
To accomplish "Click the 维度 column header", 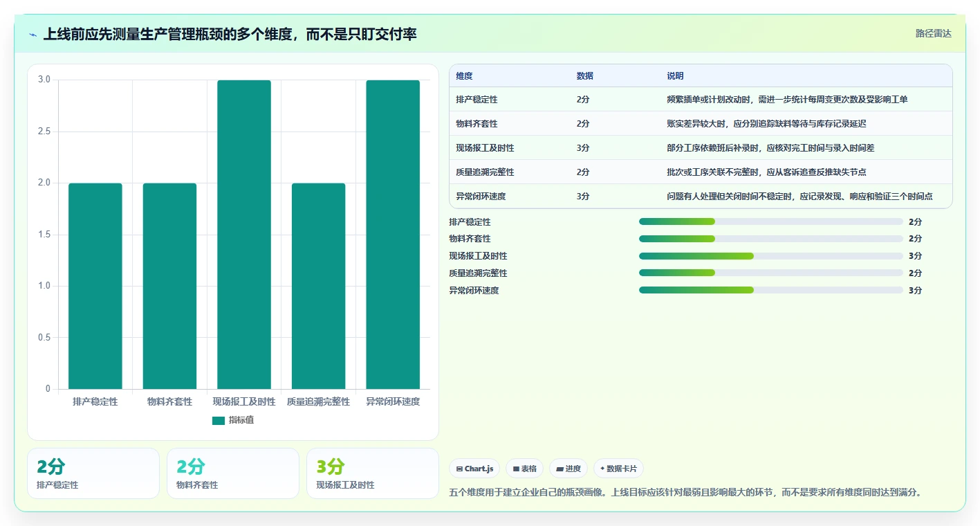I will pos(465,76).
